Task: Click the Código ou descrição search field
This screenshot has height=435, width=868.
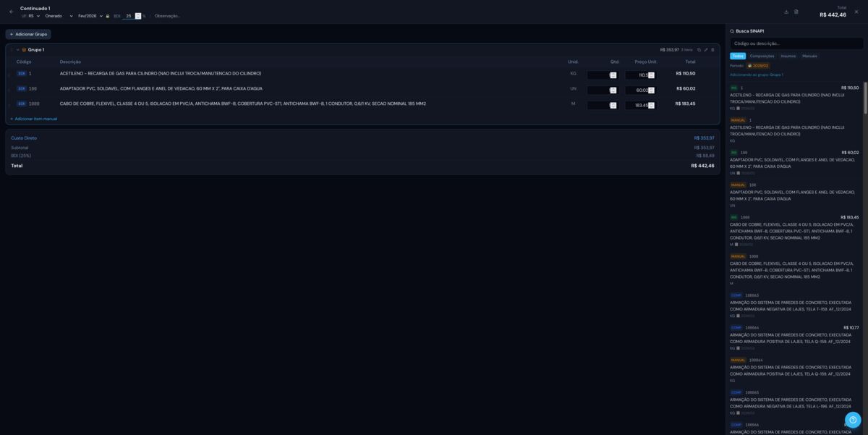Action: 796,43
